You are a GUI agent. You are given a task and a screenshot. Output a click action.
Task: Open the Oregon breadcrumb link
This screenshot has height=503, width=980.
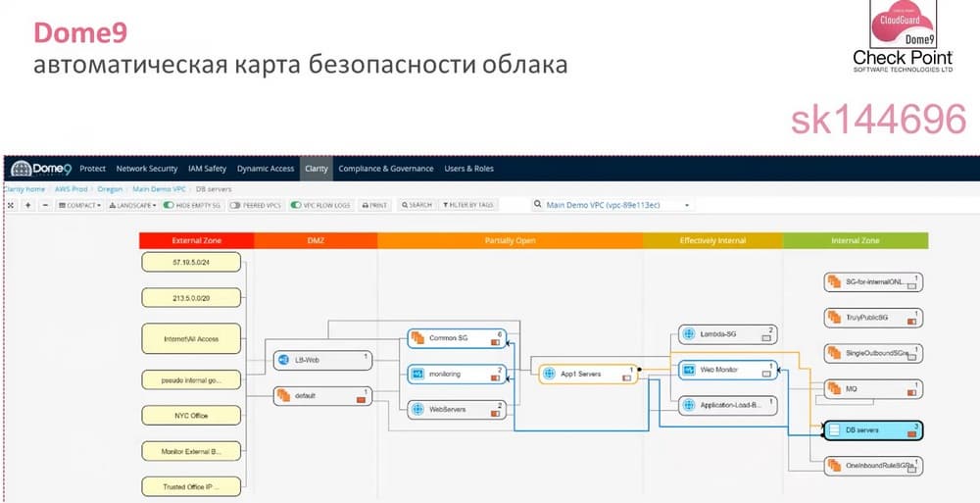110,188
